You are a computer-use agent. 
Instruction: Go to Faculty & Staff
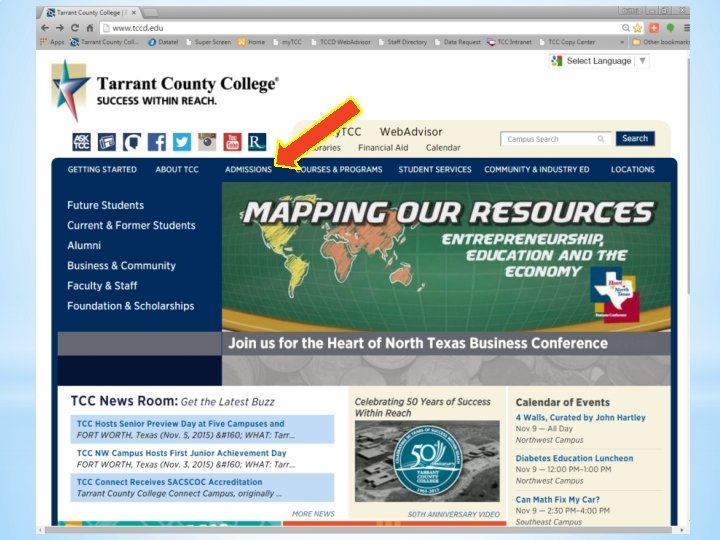[102, 286]
